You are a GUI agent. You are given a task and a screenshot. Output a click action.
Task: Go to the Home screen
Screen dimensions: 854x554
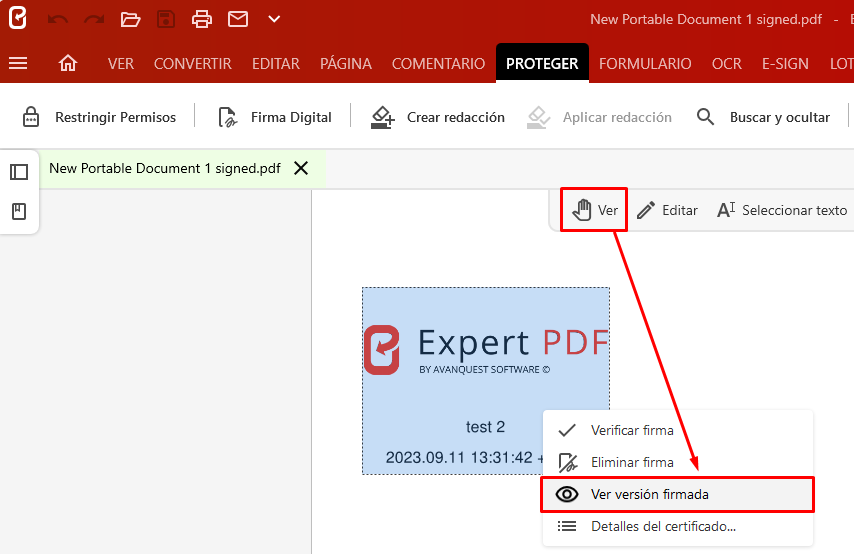[68, 64]
